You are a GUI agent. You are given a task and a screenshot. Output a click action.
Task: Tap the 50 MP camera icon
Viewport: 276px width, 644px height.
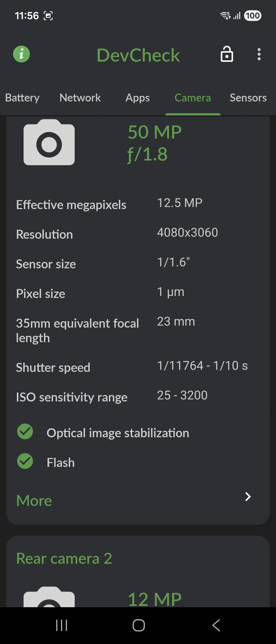coord(49,143)
